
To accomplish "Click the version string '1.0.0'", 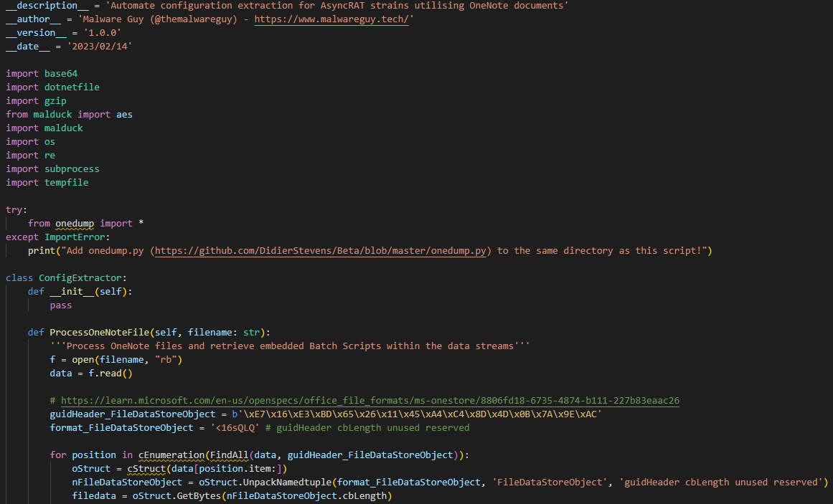I will click(102, 33).
